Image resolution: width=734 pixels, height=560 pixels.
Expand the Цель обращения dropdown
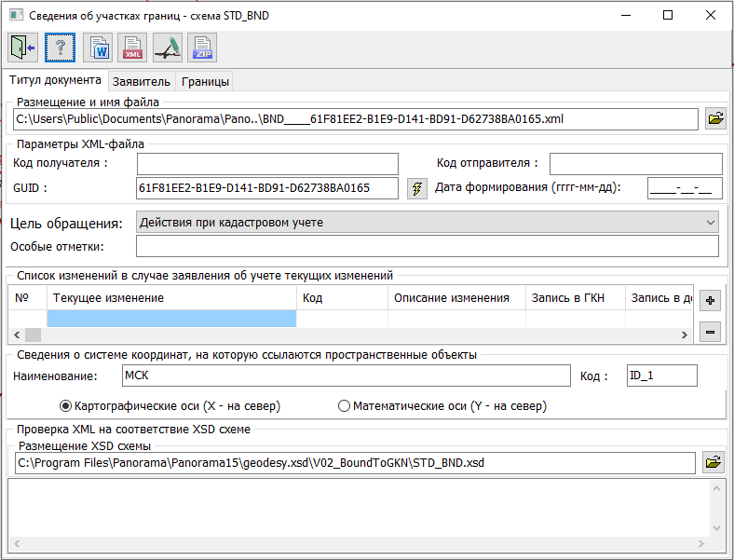click(711, 222)
